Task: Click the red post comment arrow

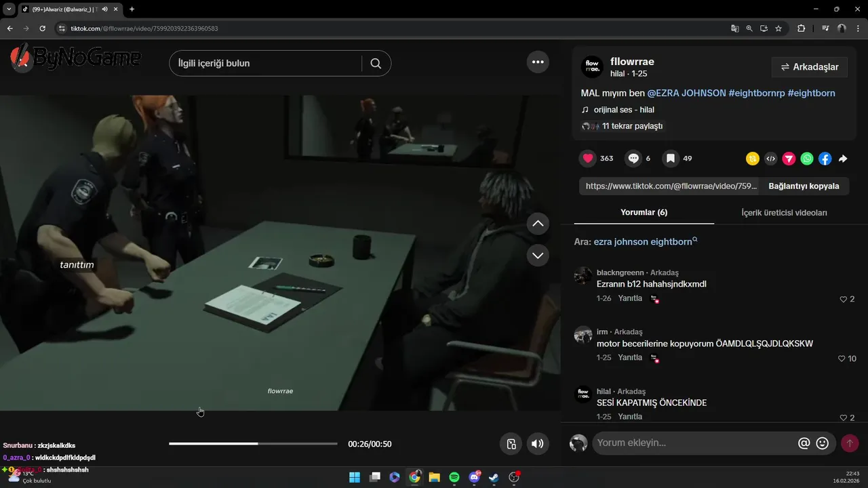Action: [850, 443]
